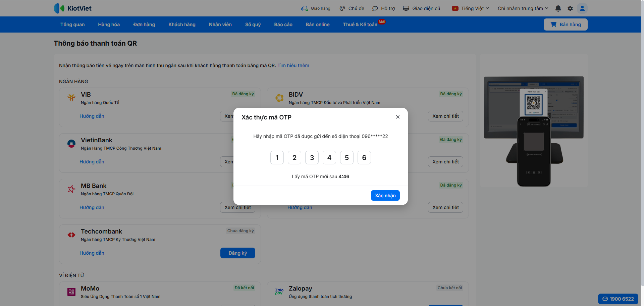Viewport: 644px width, 306px height.
Task: Click the sixth OTP digit field
Action: (x=364, y=158)
